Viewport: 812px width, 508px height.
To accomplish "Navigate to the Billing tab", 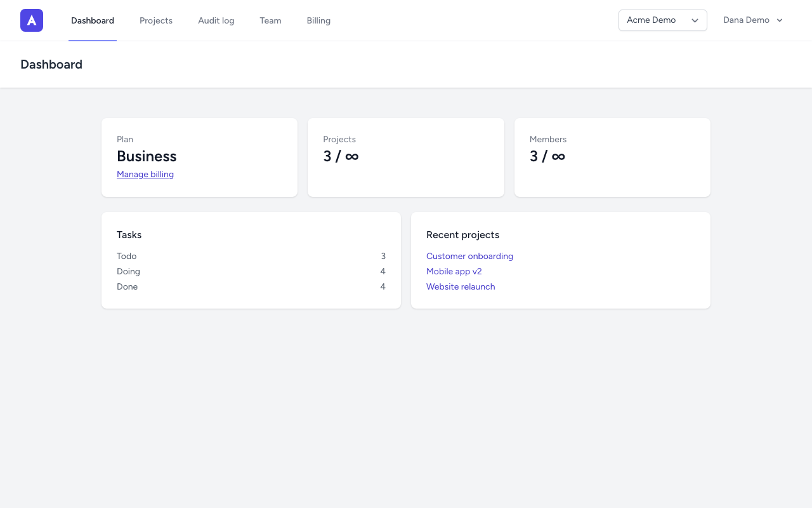I will point(318,20).
